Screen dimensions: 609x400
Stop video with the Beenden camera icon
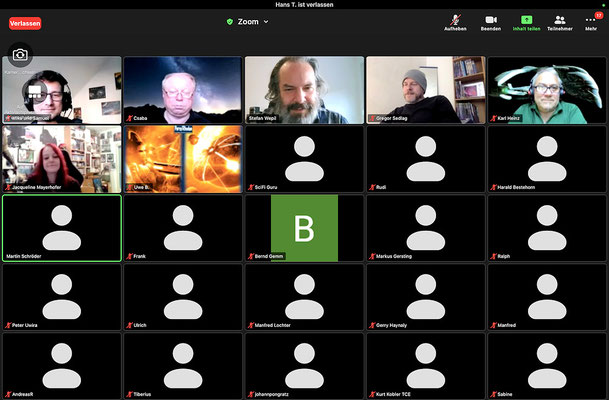(491, 19)
